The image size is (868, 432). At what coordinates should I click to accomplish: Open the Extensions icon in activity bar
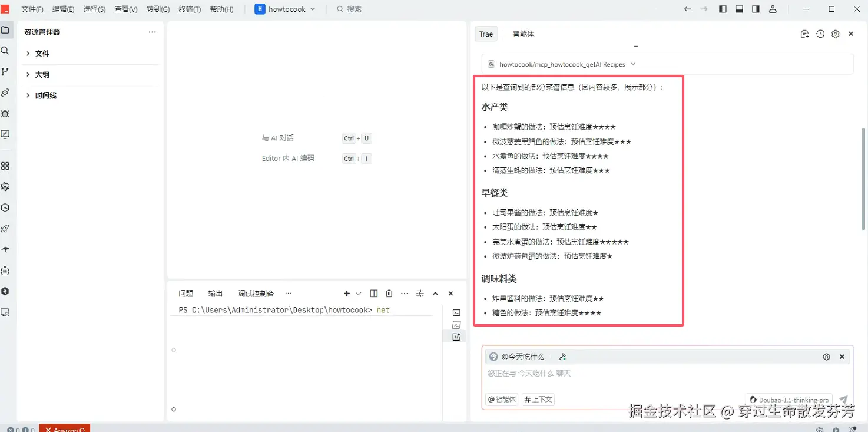click(5, 166)
